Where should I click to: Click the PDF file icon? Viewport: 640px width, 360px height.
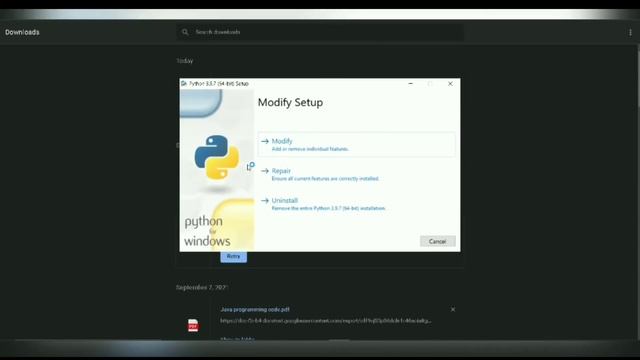[193, 325]
